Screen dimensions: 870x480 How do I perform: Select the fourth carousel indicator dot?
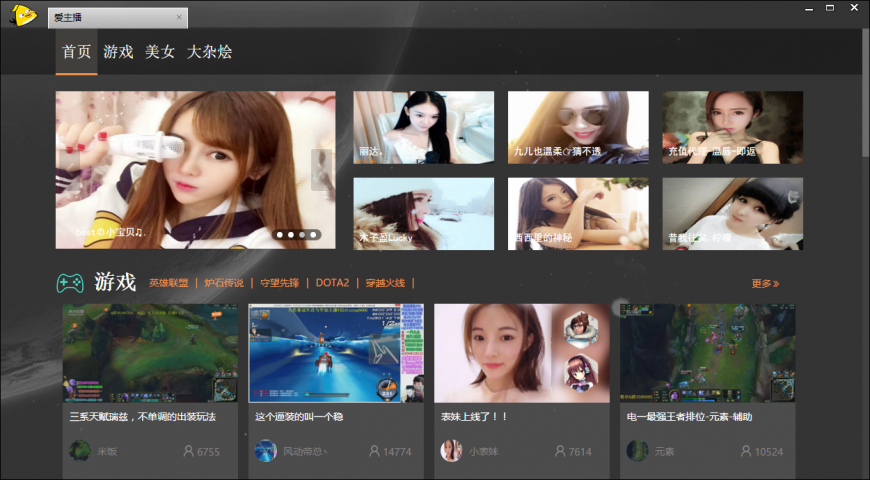[313, 235]
